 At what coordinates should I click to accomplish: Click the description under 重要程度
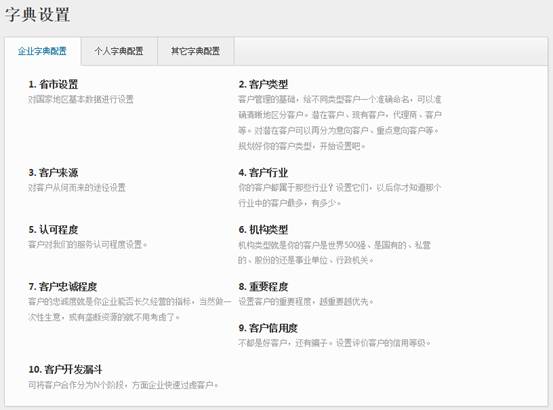point(306,302)
